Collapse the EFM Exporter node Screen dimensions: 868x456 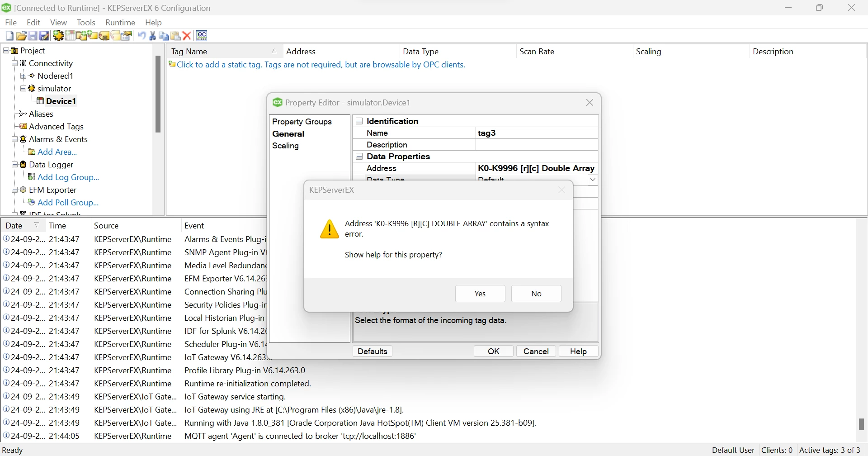click(x=15, y=190)
